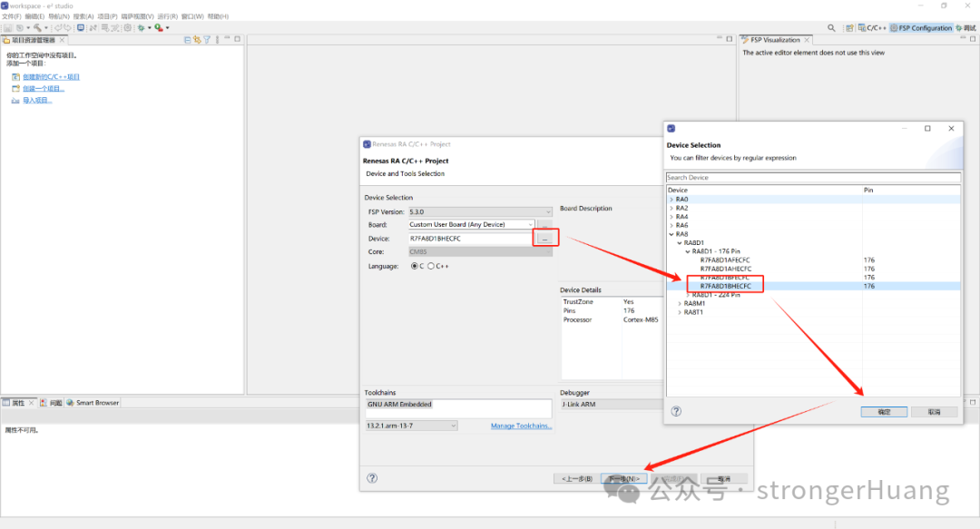Switch to the Smart Browser tab

click(93, 403)
